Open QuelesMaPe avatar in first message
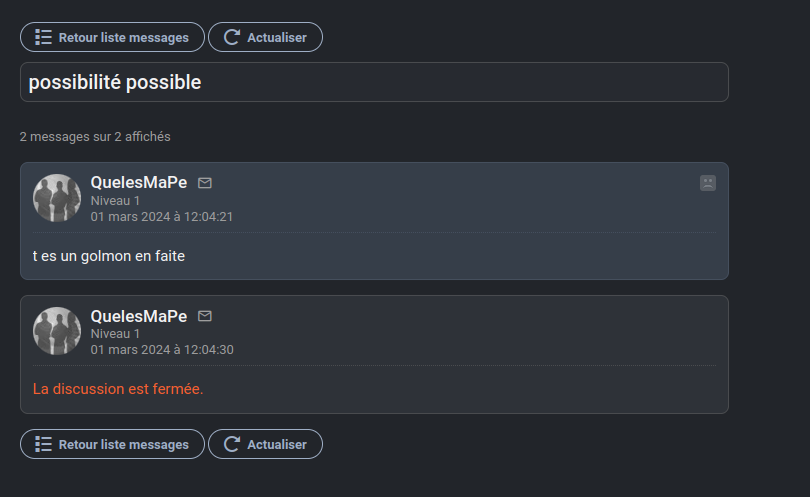 pos(57,198)
